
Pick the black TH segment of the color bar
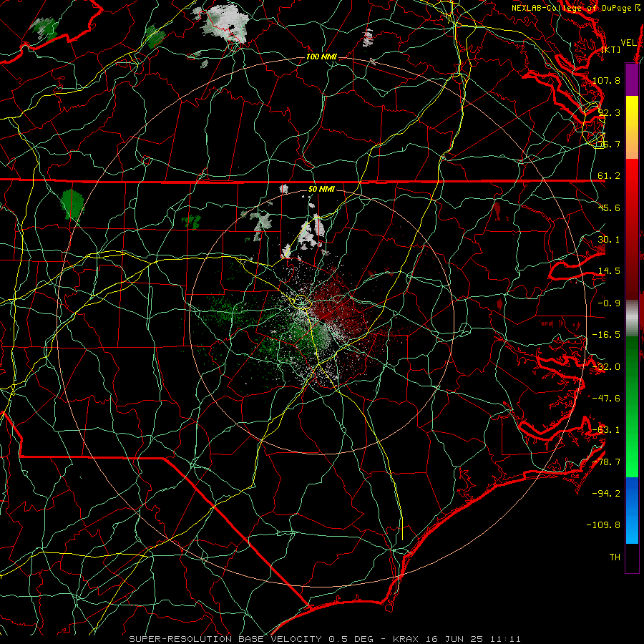point(632,557)
